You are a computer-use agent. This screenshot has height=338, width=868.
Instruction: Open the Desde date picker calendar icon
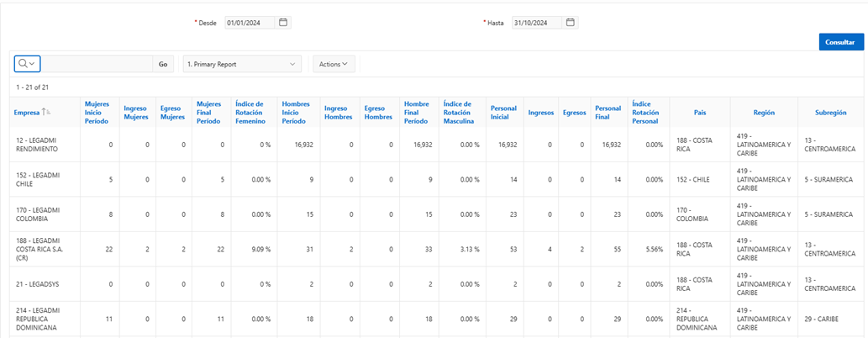point(283,23)
